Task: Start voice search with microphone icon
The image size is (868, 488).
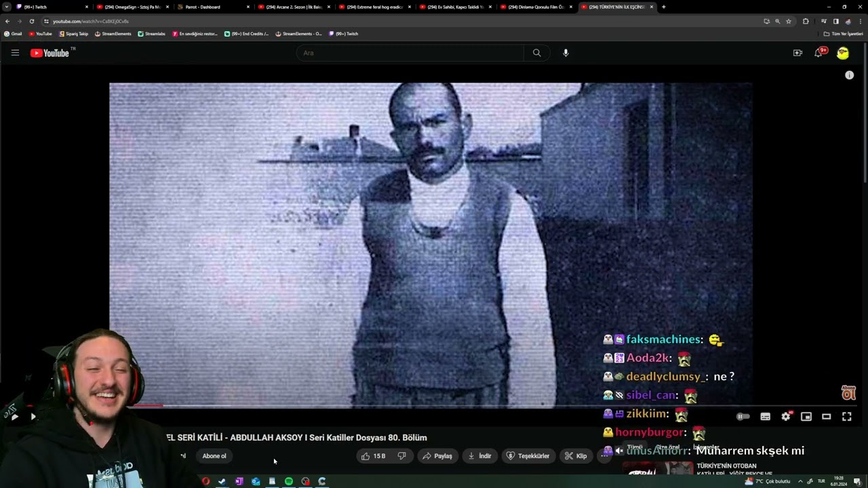Action: [x=566, y=53]
